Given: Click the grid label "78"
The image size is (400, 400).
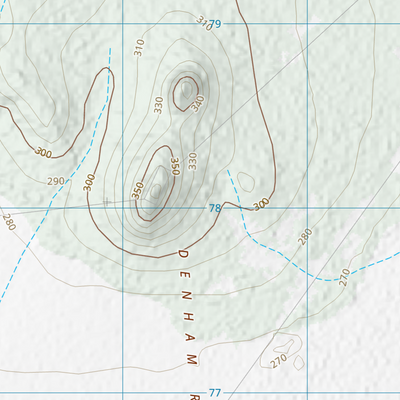Looking at the screenshot, I should coord(215,209).
